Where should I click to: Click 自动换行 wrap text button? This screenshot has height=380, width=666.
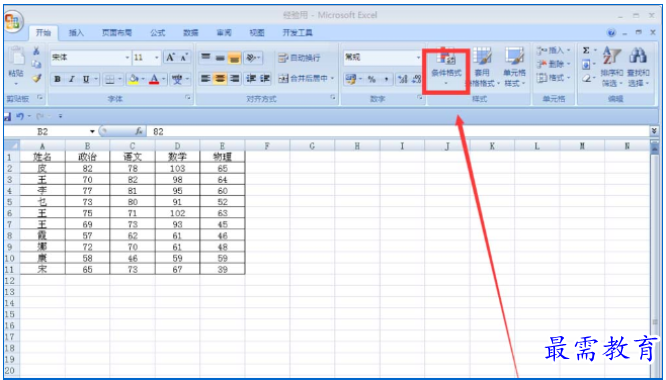(299, 58)
